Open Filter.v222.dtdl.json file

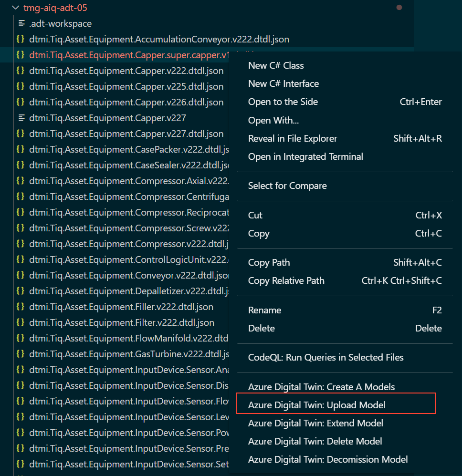click(122, 323)
